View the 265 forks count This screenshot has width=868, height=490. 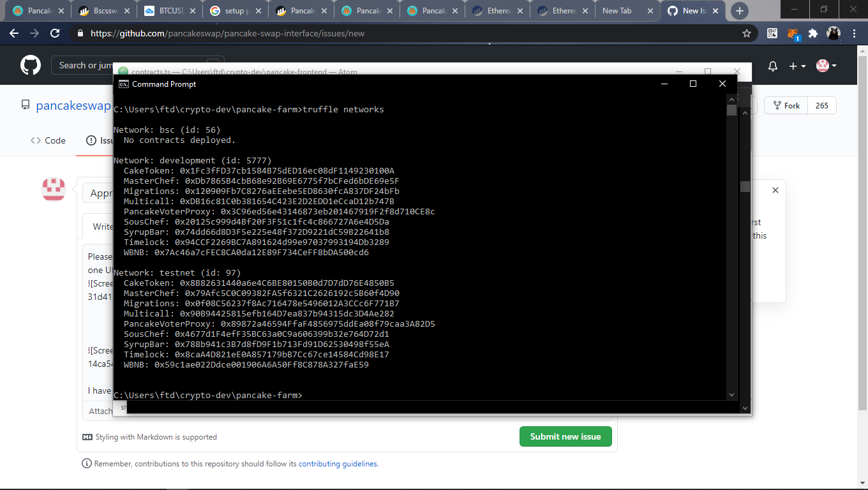822,105
